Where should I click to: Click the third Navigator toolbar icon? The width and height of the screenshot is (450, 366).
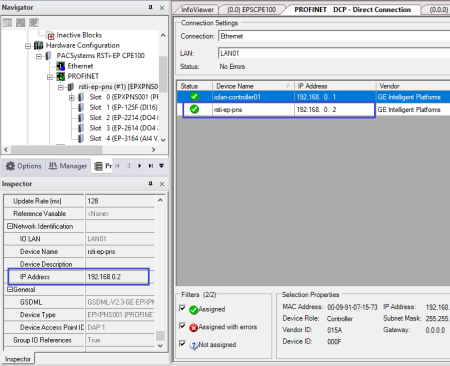point(34,22)
